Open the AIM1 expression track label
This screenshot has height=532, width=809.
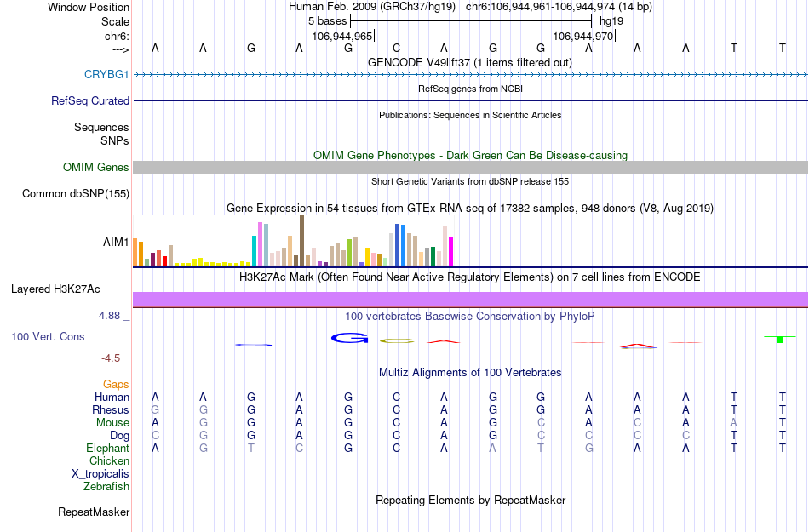click(x=116, y=242)
